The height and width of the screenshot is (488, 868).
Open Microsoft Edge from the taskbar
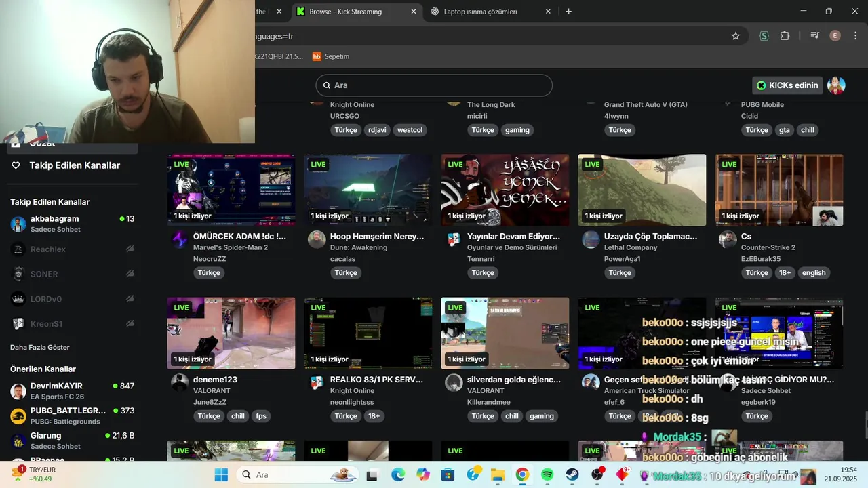click(398, 475)
